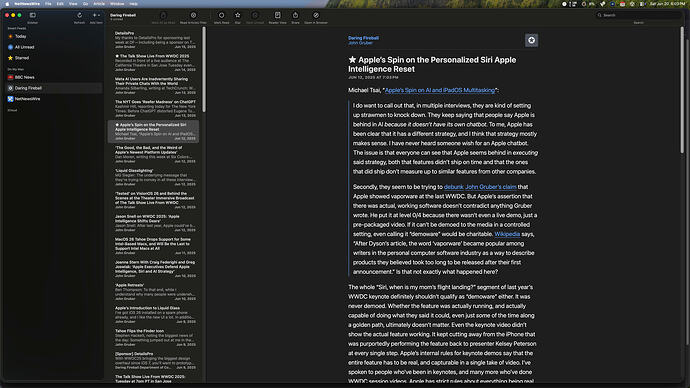
Task: Open 'Apple's Spin on AI and iPadOS Multitasking' link
Action: click(x=440, y=90)
